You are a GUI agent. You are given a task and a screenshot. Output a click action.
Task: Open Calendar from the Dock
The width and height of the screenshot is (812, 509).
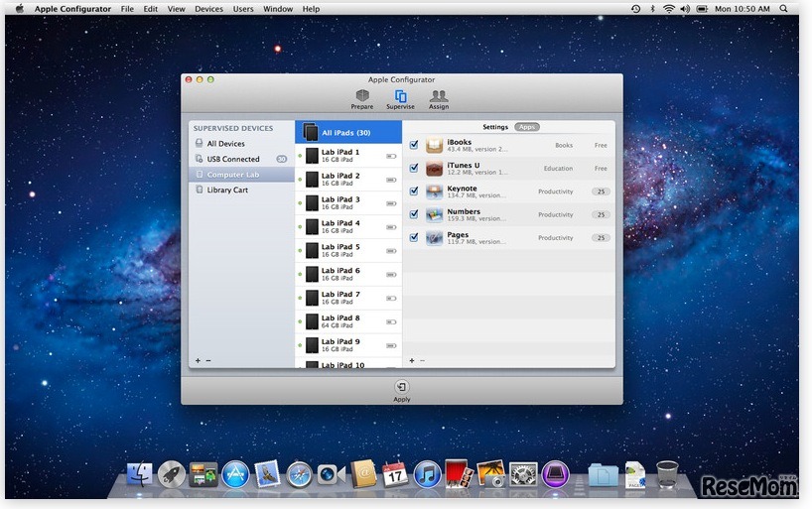point(395,474)
